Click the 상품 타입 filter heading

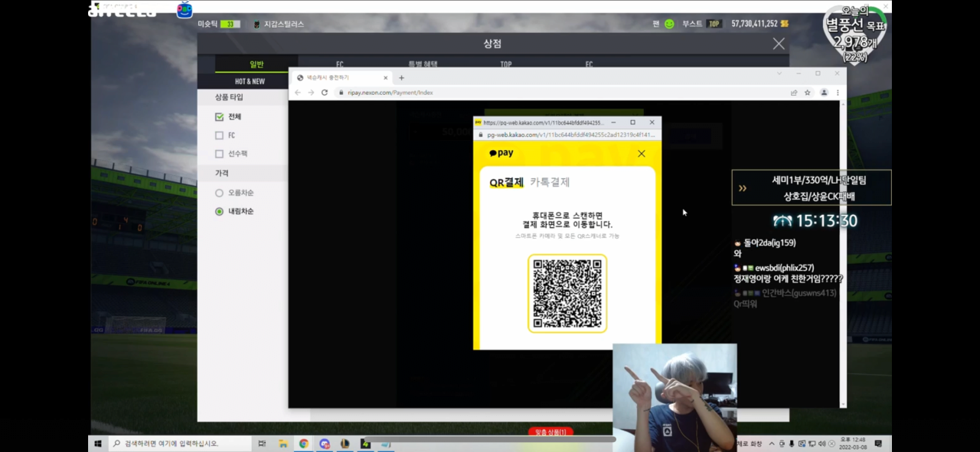tap(229, 98)
